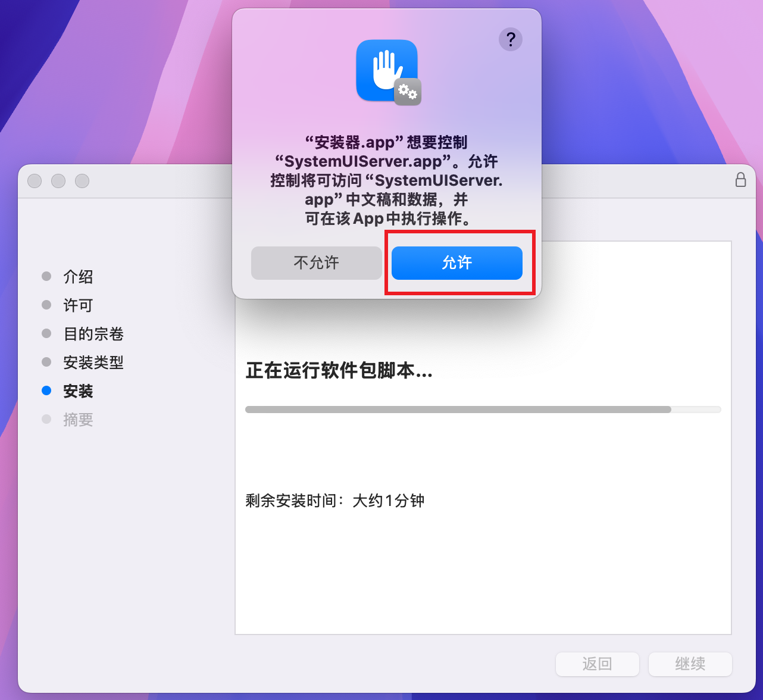Select the 安装类型 step in sidebar
The width and height of the screenshot is (763, 700).
pyautogui.click(x=93, y=362)
